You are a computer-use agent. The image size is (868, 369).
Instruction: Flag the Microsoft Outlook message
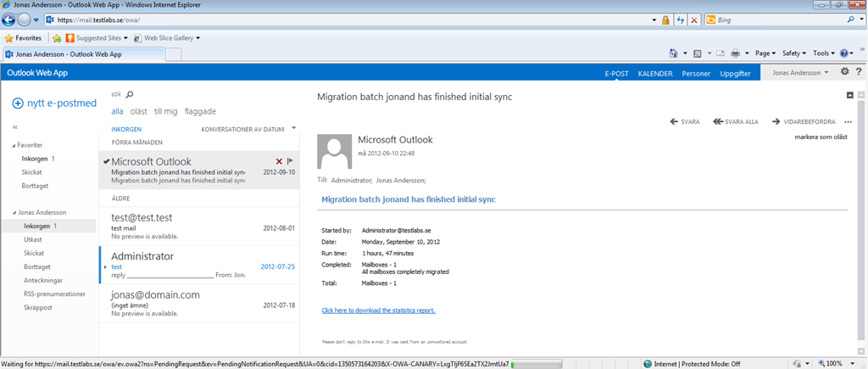click(290, 161)
